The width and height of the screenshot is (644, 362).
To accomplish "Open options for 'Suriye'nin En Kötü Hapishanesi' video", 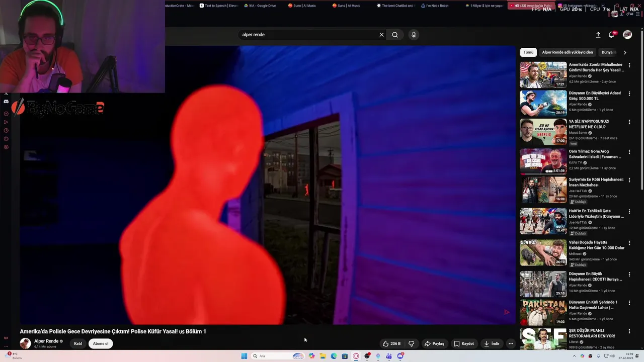I will click(629, 180).
